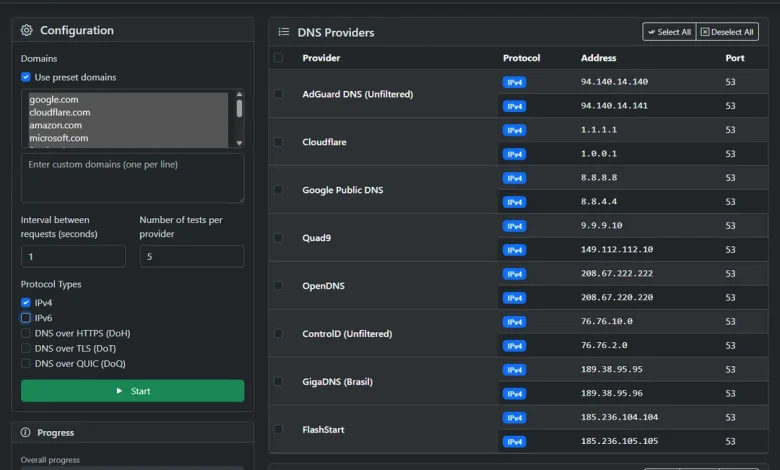Image resolution: width=780 pixels, height=470 pixels.
Task: Click the address 208.67.222.222
Action: 617,274
